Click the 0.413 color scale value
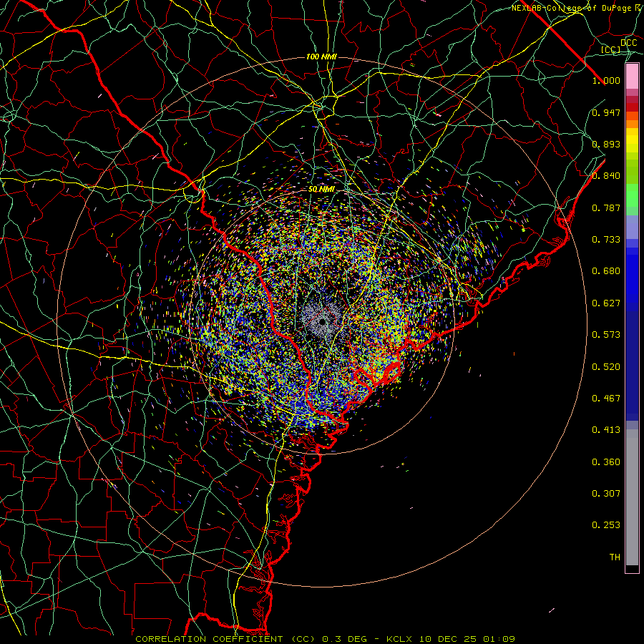Image resolution: width=644 pixels, height=644 pixels. coord(606,430)
